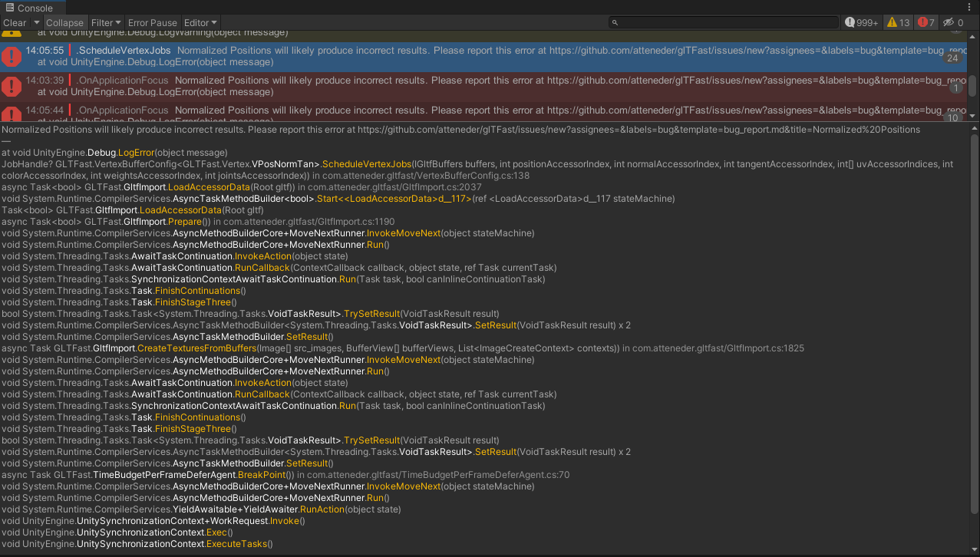Click the Clear button
The height and width of the screenshot is (557, 980).
[15, 23]
